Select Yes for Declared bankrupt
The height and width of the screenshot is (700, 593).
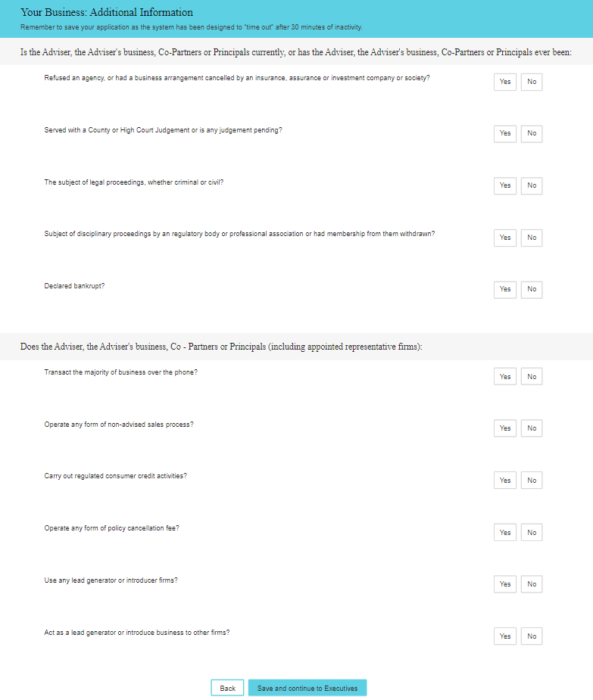coord(505,289)
